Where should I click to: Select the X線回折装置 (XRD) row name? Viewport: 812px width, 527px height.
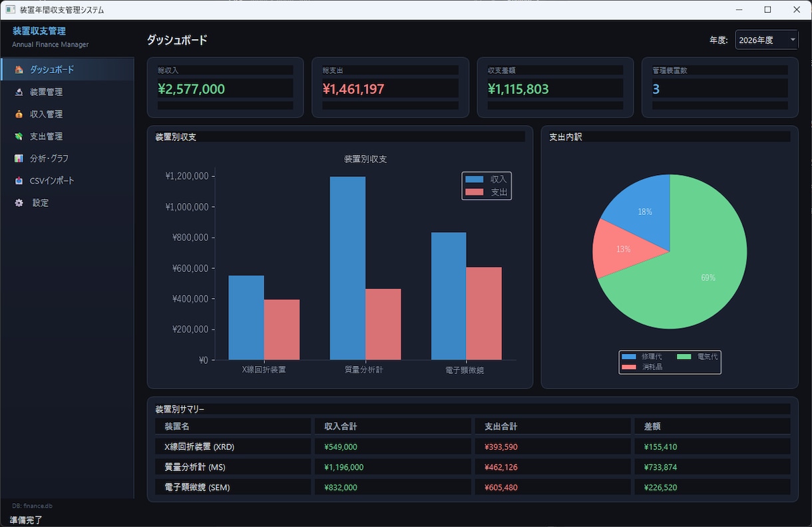point(200,446)
